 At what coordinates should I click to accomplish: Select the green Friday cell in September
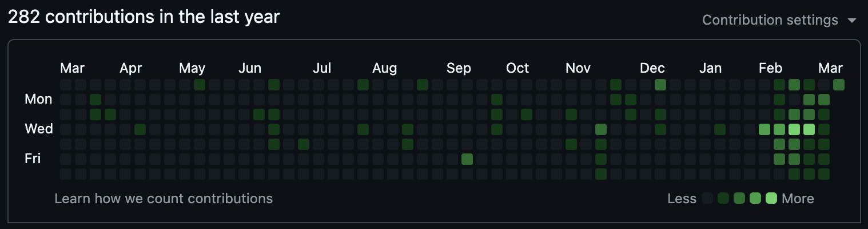[x=467, y=159]
